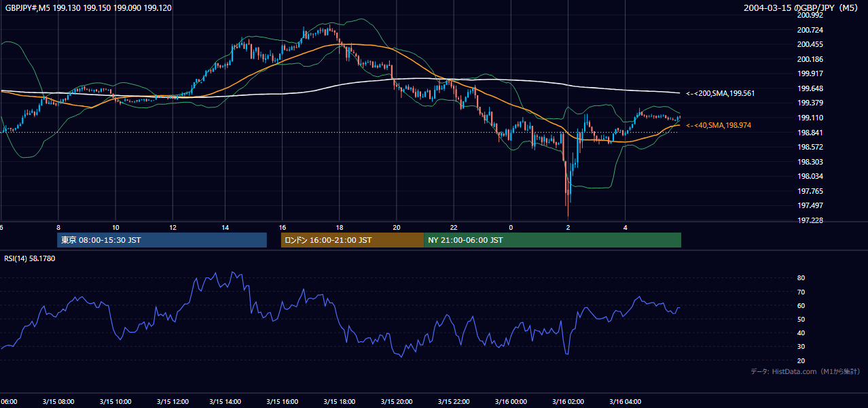Click RSI axis level 20
The image size is (868, 408).
pos(801,360)
